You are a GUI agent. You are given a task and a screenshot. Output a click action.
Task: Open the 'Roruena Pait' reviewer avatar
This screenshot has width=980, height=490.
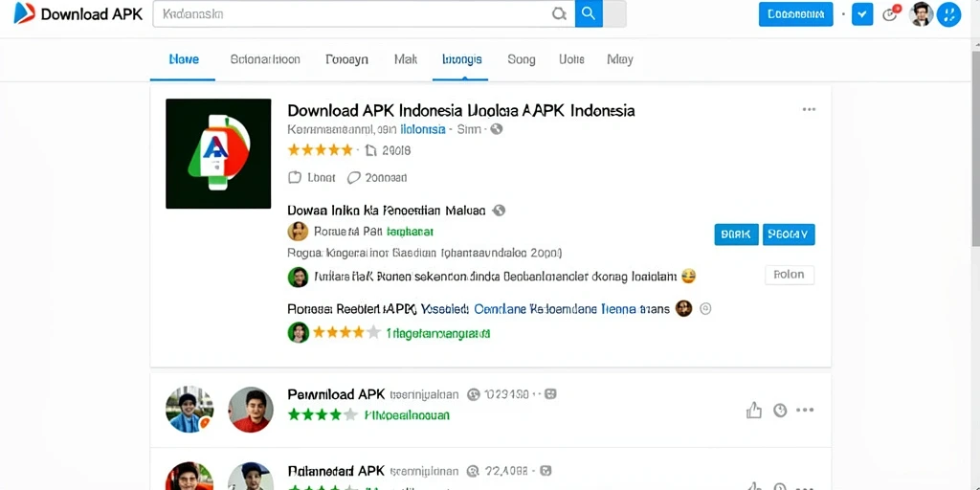298,232
